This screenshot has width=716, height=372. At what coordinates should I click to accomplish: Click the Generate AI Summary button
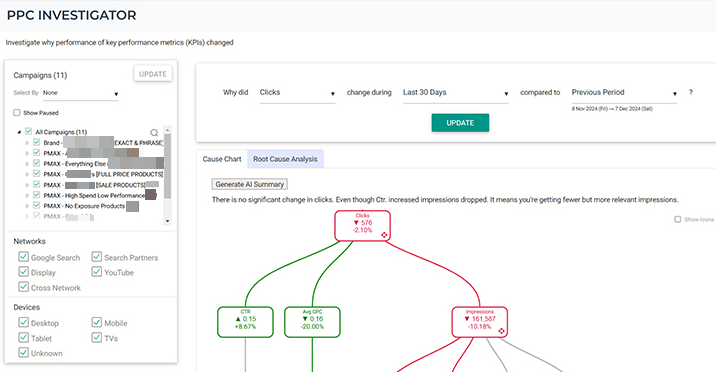click(x=249, y=184)
